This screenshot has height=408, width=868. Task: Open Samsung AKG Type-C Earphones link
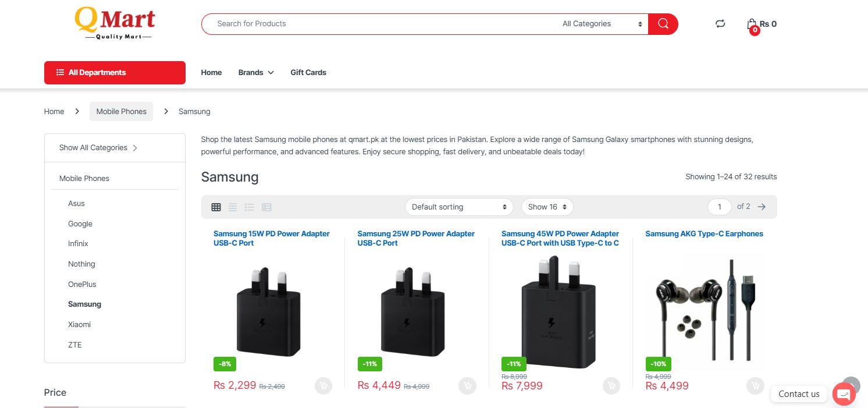704,234
